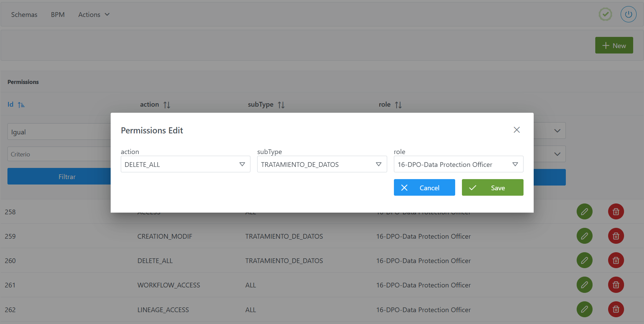Click the edit pencil icon for row 259
This screenshot has width=644, height=324.
point(584,236)
